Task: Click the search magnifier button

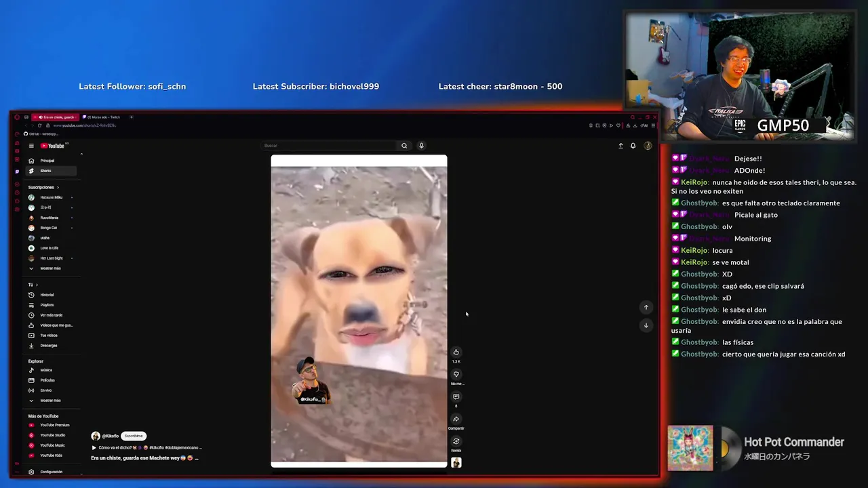Action: tap(404, 146)
